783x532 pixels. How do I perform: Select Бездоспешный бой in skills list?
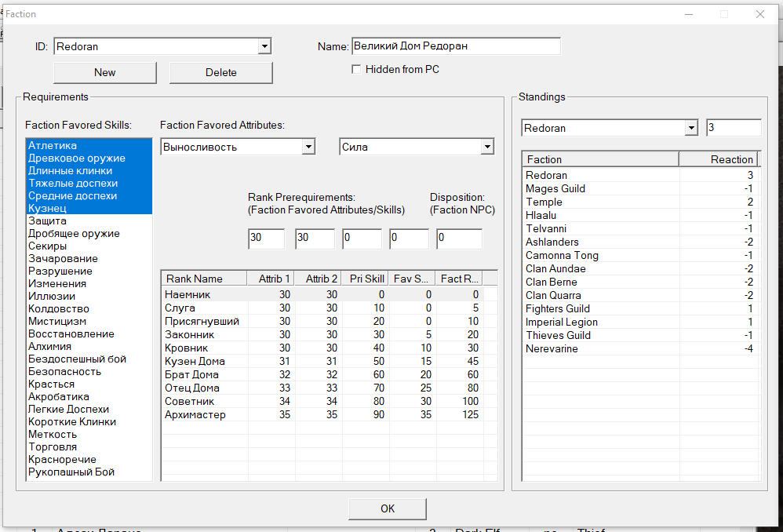[x=89, y=359]
